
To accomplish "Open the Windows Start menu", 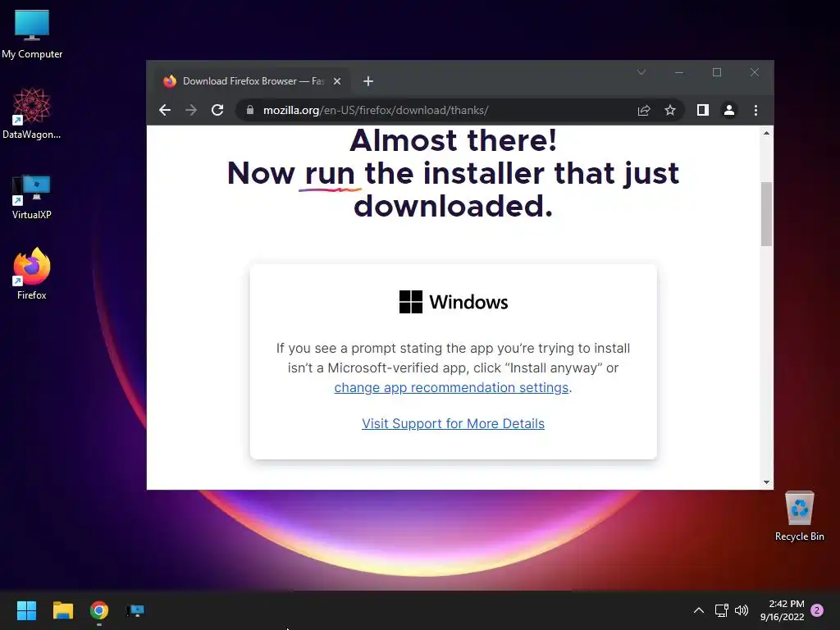I will [x=26, y=610].
